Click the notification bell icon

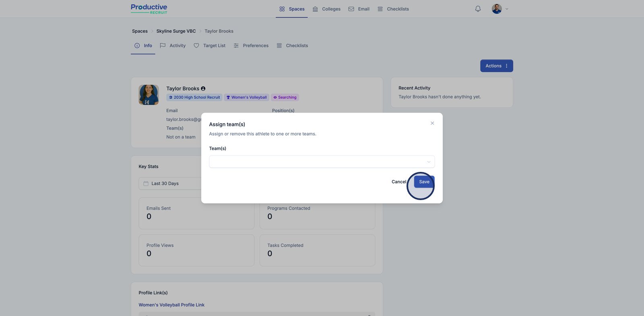(478, 9)
